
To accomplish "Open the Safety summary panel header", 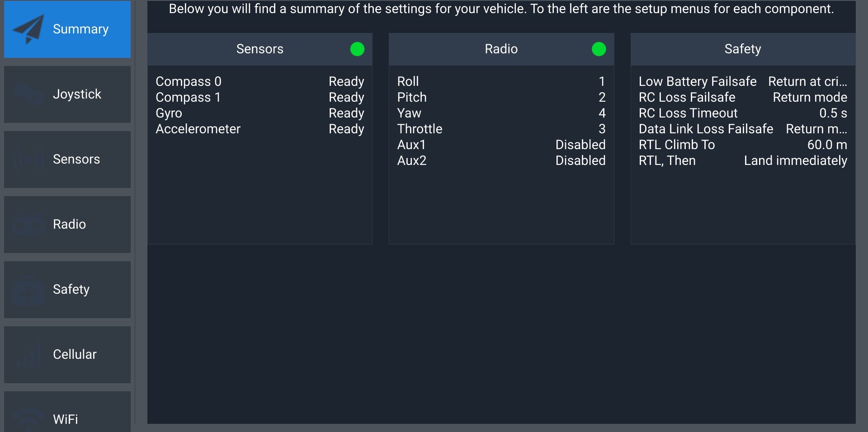I will point(742,49).
